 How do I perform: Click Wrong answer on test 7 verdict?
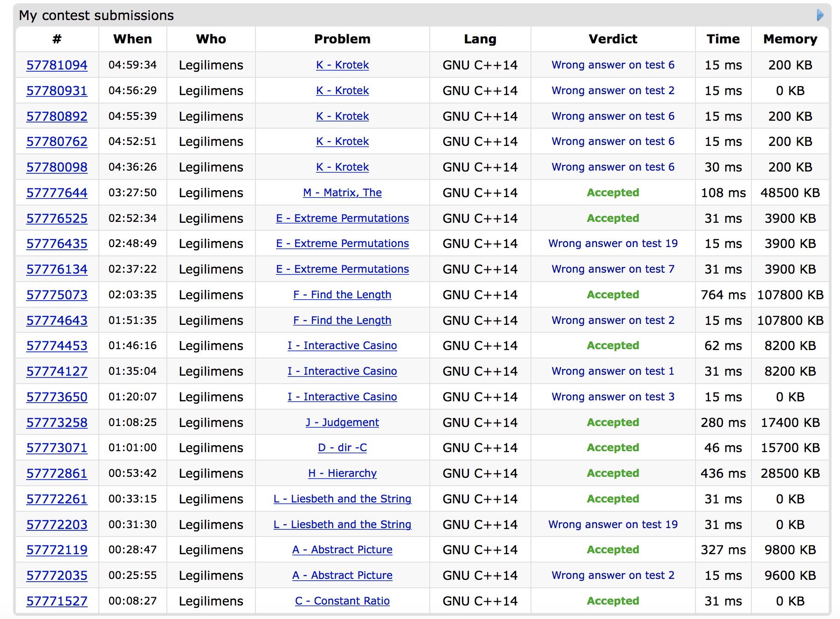(613, 269)
